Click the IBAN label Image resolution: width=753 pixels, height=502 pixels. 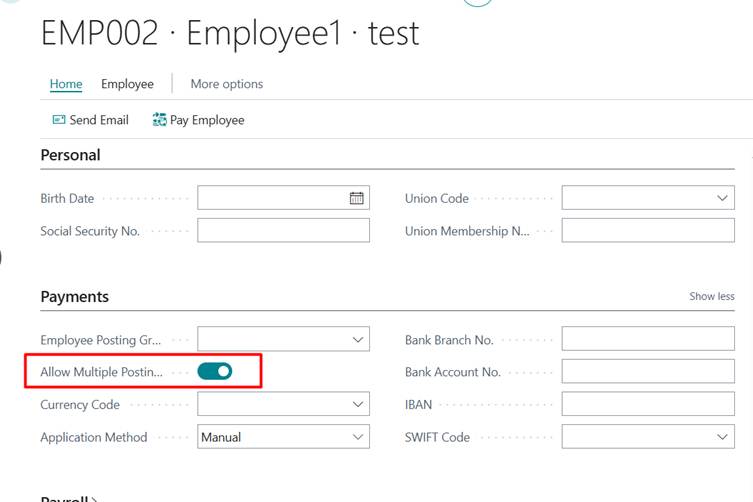coord(418,404)
